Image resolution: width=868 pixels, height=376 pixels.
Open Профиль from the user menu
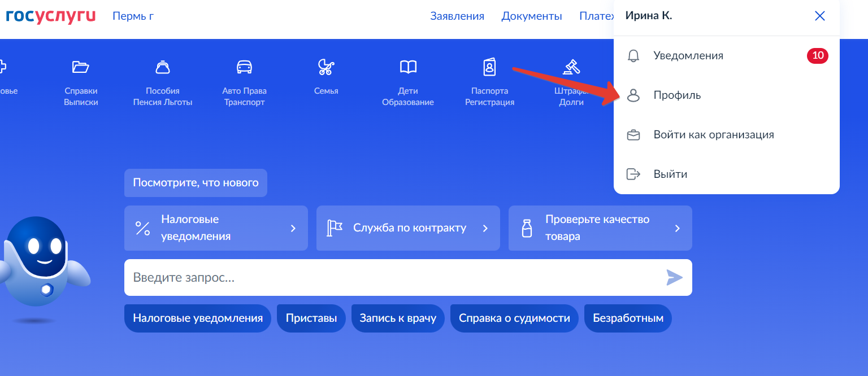[x=677, y=95]
